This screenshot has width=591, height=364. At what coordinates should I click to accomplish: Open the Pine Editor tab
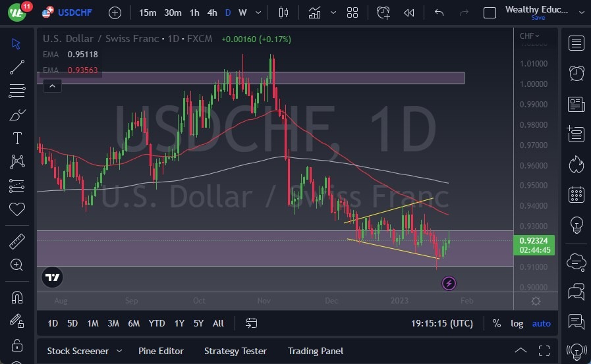[161, 351]
